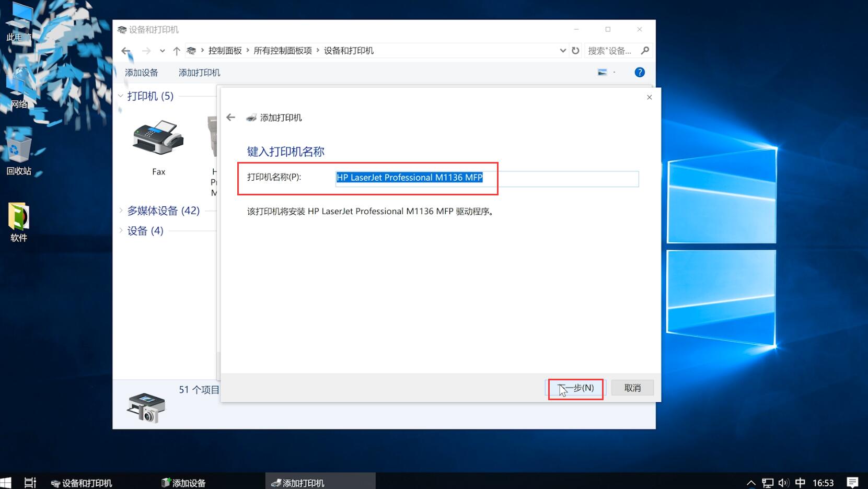Click the back arrow in Add Printer dialog
The width and height of the screenshot is (868, 489).
coord(230,118)
